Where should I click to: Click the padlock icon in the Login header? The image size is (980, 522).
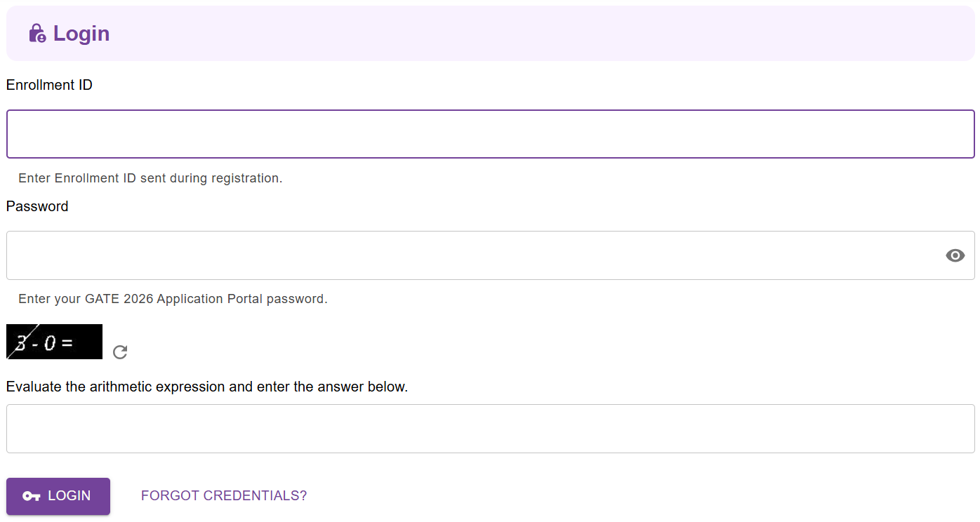(x=37, y=33)
